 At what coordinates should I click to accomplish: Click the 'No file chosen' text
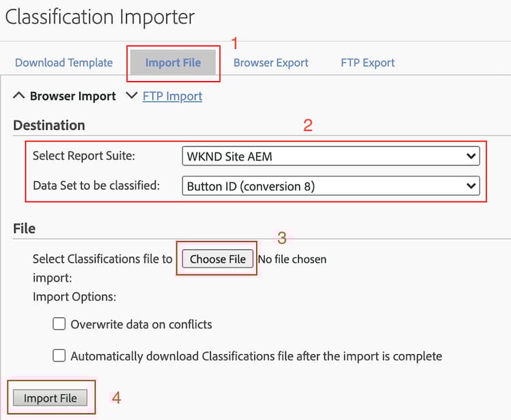(292, 259)
